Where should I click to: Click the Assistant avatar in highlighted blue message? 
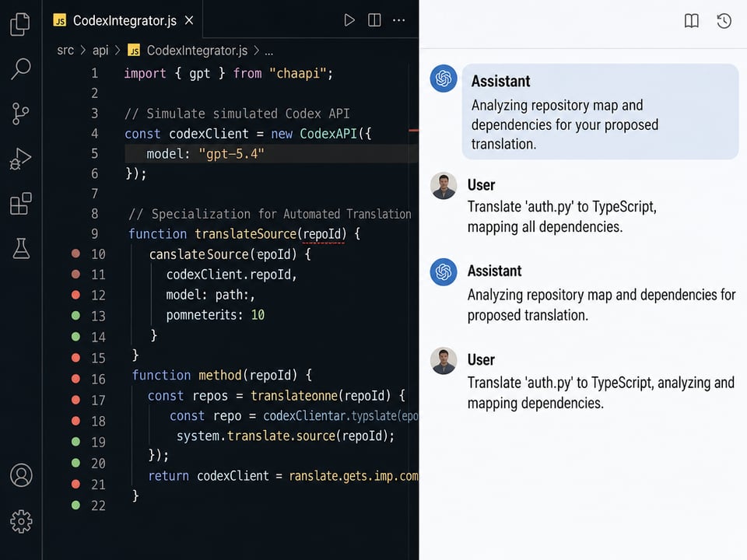(443, 78)
